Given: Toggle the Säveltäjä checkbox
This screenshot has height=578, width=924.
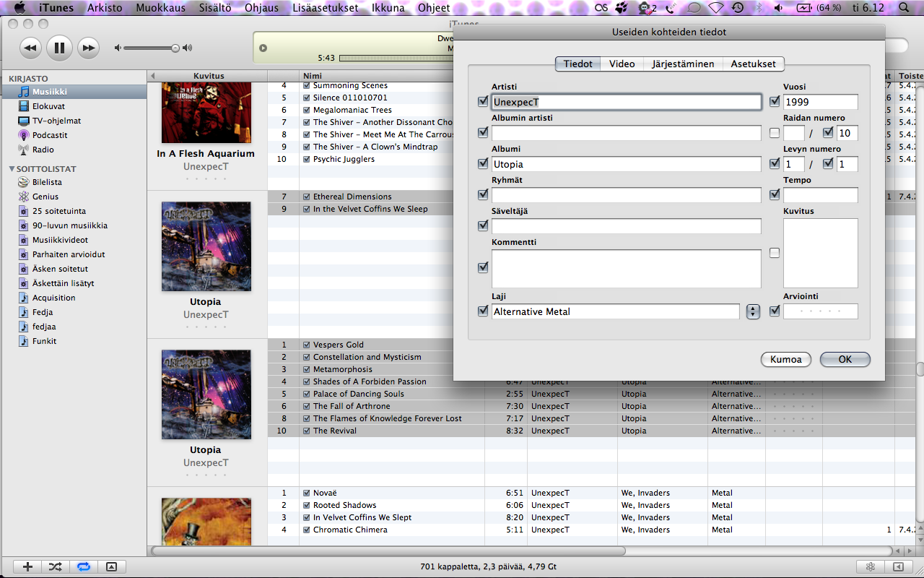Looking at the screenshot, I should 483,226.
